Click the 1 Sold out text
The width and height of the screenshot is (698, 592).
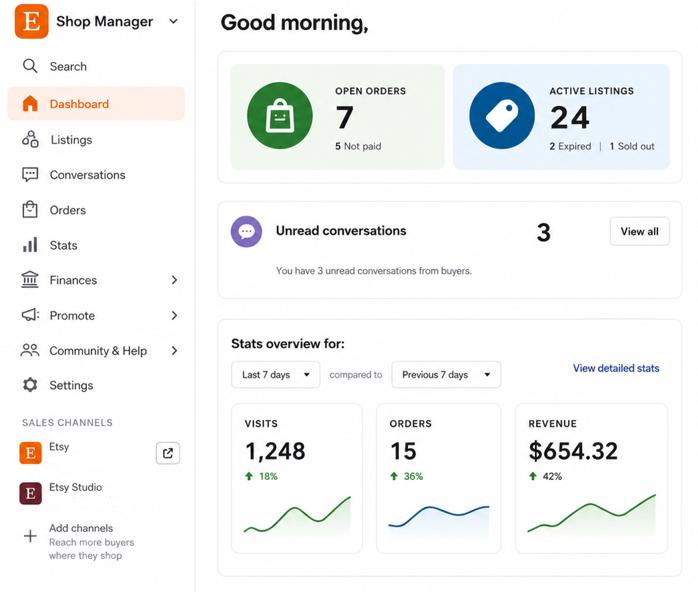pyautogui.click(x=632, y=146)
